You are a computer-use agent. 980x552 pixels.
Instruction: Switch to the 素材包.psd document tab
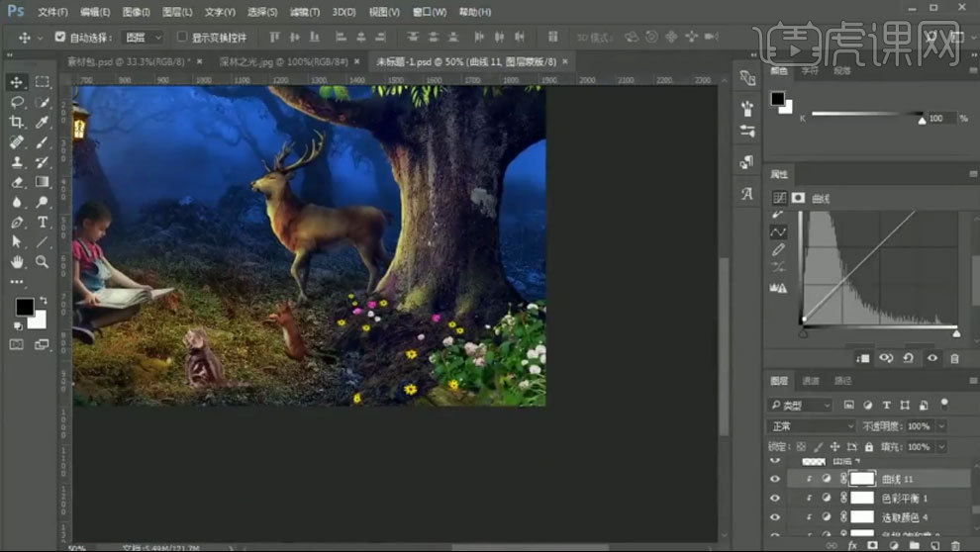(127, 61)
